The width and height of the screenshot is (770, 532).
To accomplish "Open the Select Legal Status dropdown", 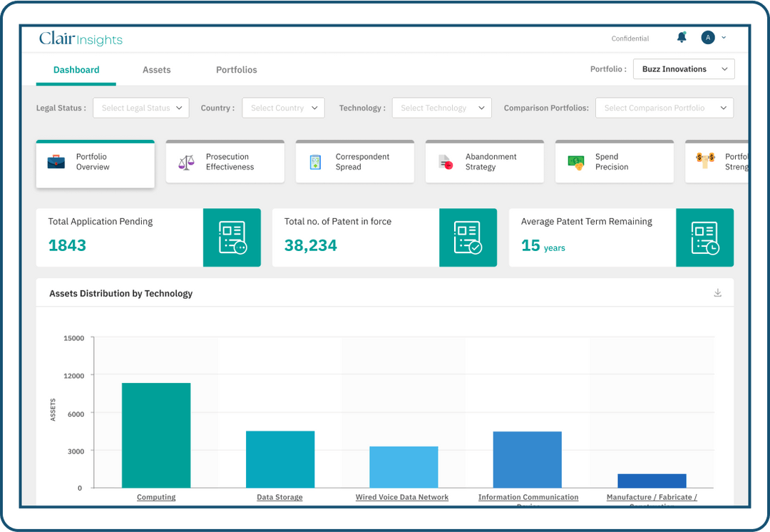I will click(x=141, y=108).
